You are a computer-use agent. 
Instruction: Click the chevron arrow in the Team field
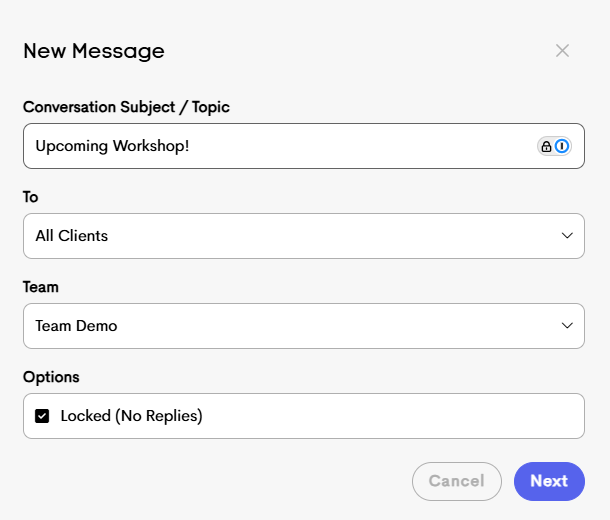tap(567, 326)
